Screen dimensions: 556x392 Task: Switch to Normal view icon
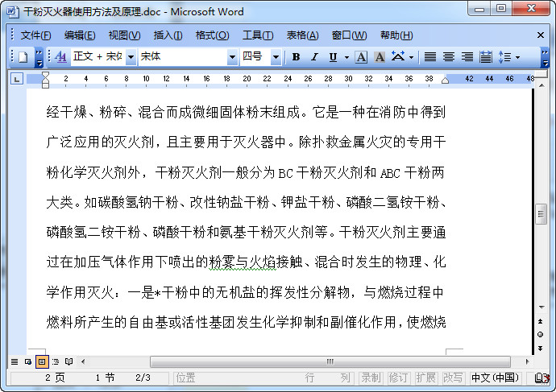pos(15,361)
